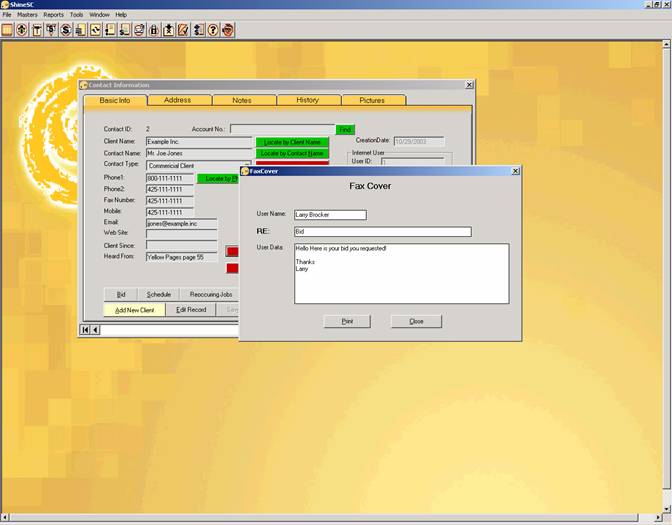Open the File menu

click(7, 15)
